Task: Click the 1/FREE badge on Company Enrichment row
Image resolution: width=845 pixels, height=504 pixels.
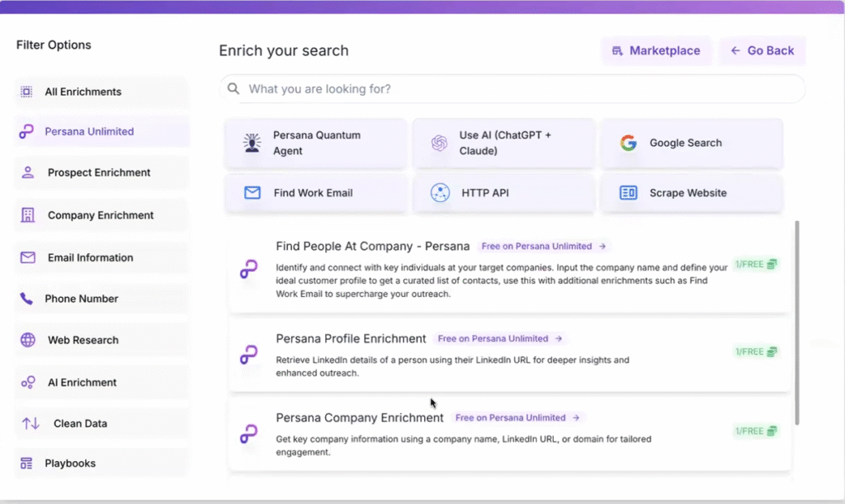Action: coord(756,431)
